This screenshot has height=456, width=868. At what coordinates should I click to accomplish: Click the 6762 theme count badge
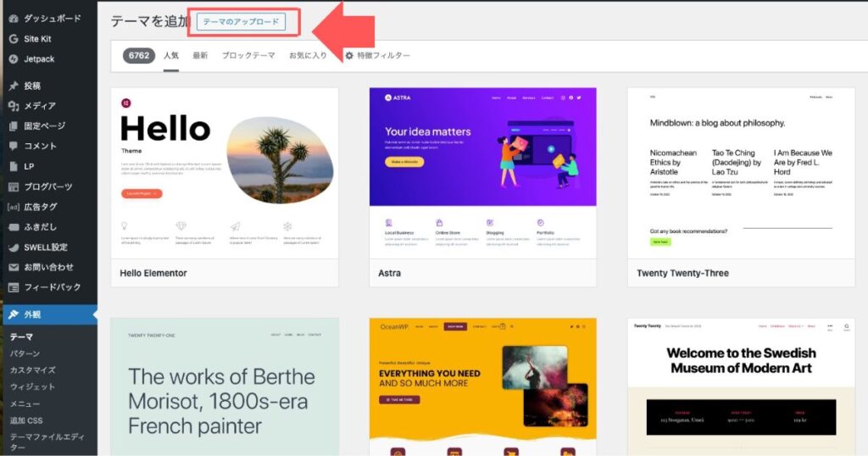pyautogui.click(x=139, y=55)
